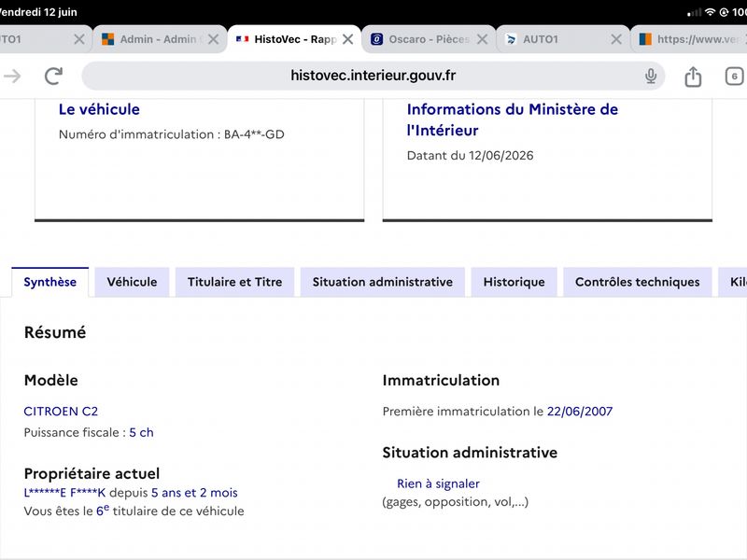Close the Oscaro tab
This screenshot has height=560, width=747.
[482, 39]
